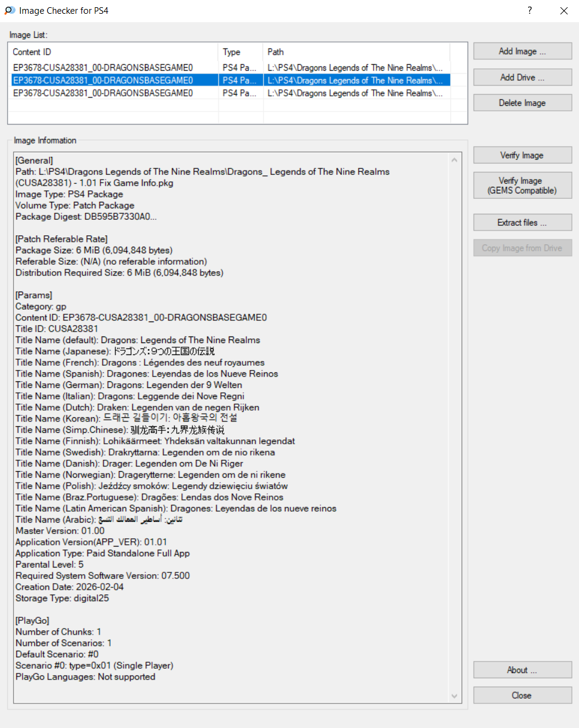Click the Type column header

coord(241,52)
